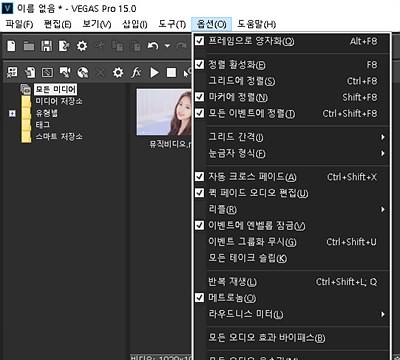400x360 pixels.
Task: Remove unused media icon in Project Media toolbar
Action: click(12, 72)
